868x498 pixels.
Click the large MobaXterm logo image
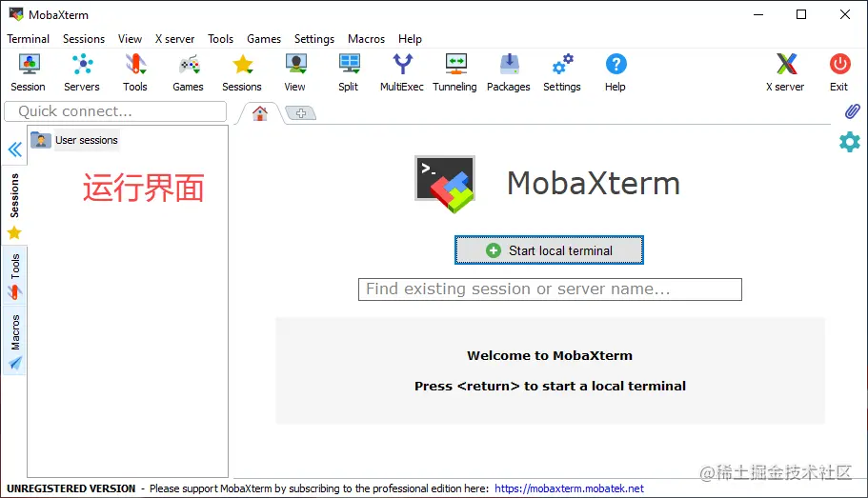[445, 184]
